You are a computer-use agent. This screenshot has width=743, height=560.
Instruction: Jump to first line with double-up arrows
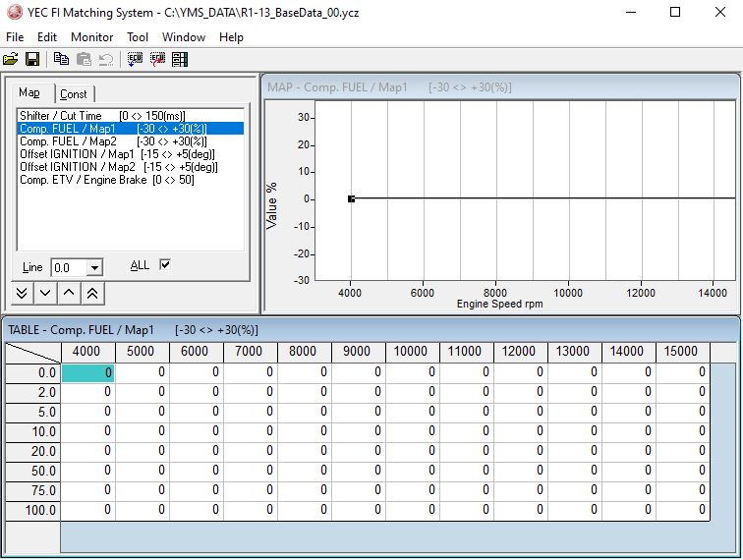92,294
